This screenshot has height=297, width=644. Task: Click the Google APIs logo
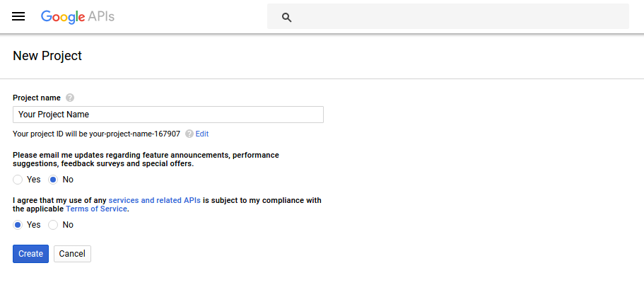coord(78,16)
